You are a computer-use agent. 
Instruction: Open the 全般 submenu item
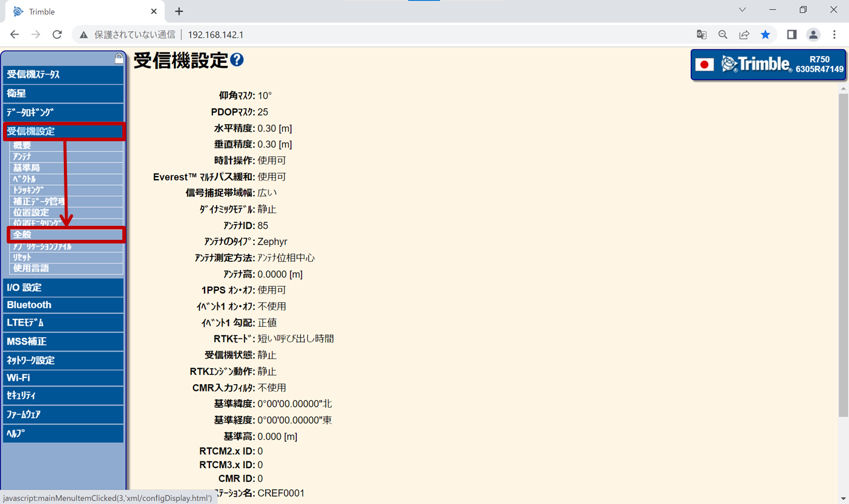coord(66,234)
